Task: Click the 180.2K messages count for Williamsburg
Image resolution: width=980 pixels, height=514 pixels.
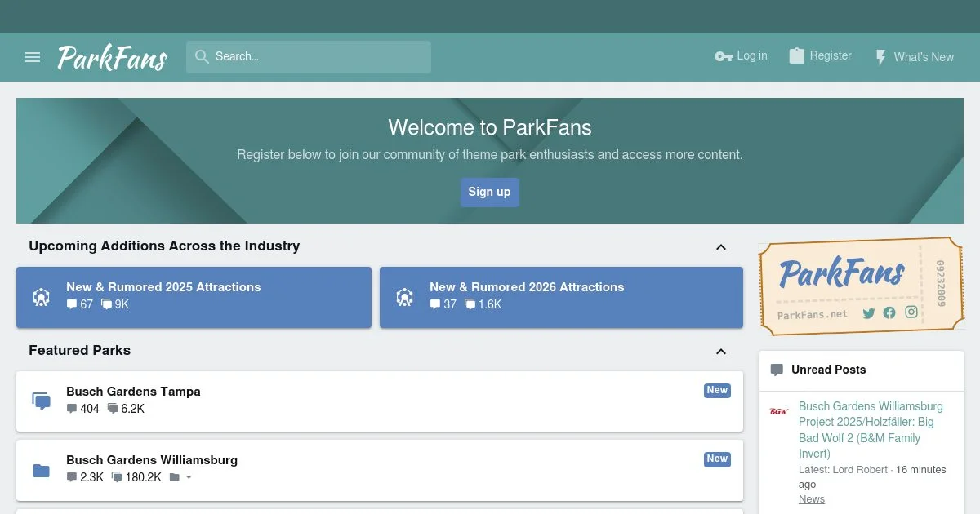Action: (136, 477)
